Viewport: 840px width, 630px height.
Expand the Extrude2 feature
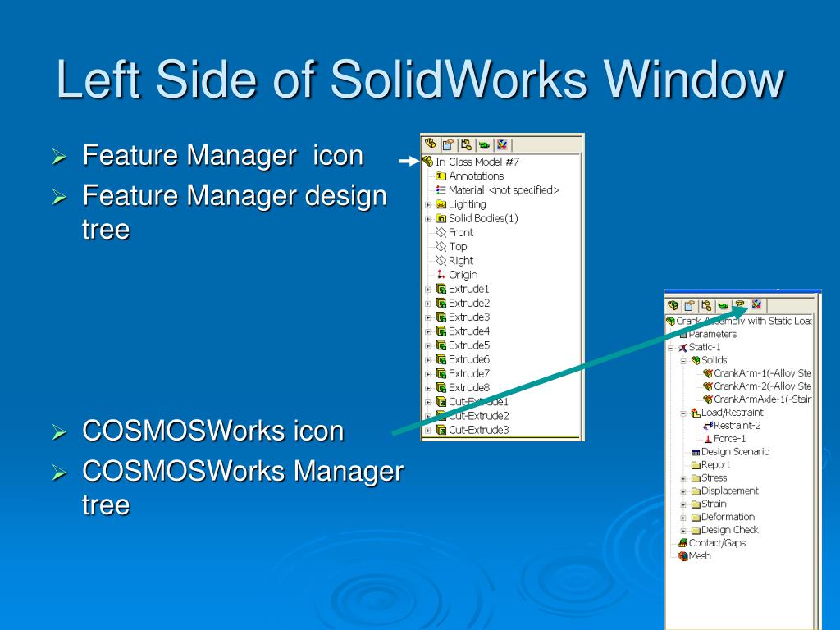pyautogui.click(x=428, y=304)
